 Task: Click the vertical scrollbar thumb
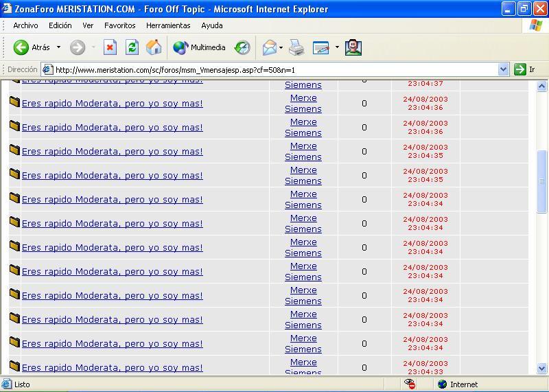pos(541,181)
